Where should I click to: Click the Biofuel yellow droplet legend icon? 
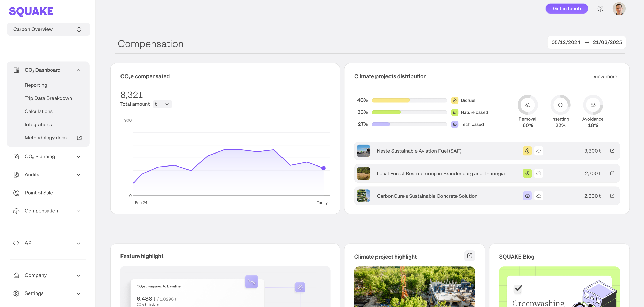[x=455, y=100]
